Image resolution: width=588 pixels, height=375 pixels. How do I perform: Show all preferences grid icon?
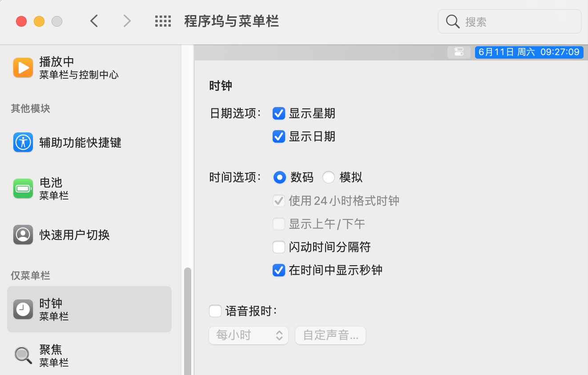(x=163, y=21)
